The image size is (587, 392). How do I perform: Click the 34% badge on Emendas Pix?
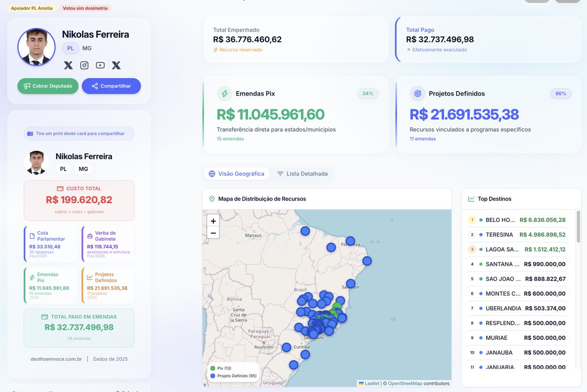tap(368, 93)
